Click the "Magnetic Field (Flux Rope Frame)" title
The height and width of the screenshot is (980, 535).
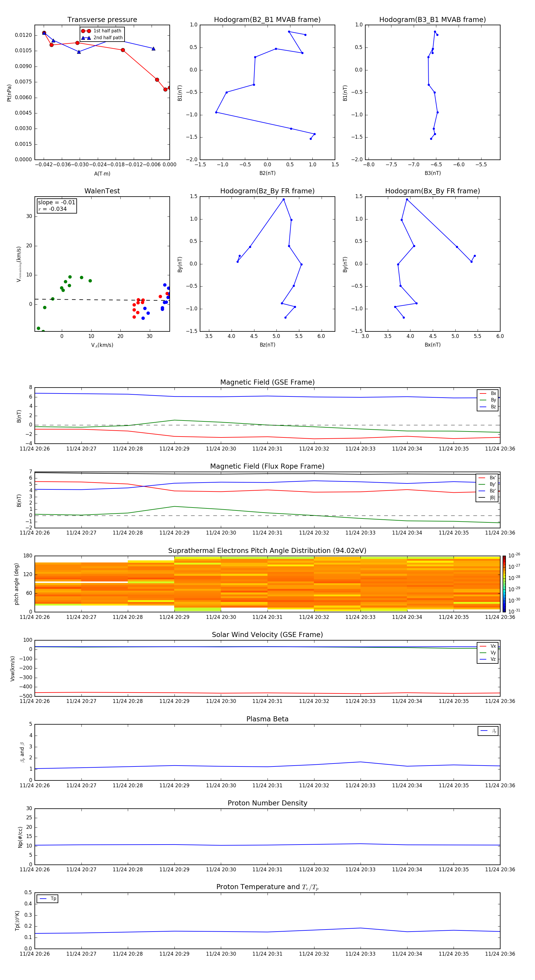267,466
